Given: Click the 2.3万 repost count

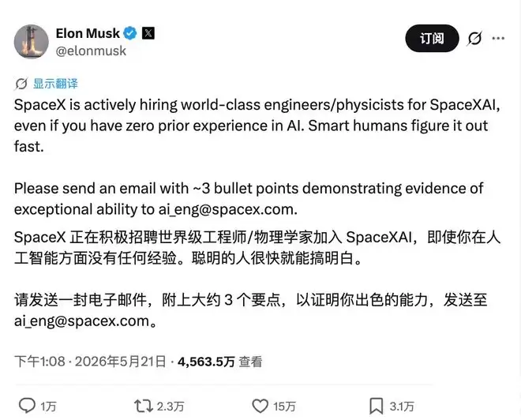Looking at the screenshot, I should point(171,407).
